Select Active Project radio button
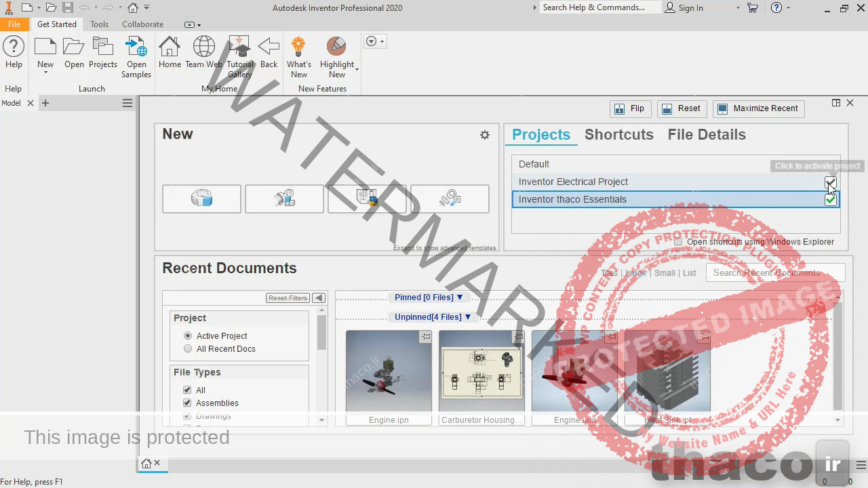The image size is (868, 488). [x=188, y=336]
